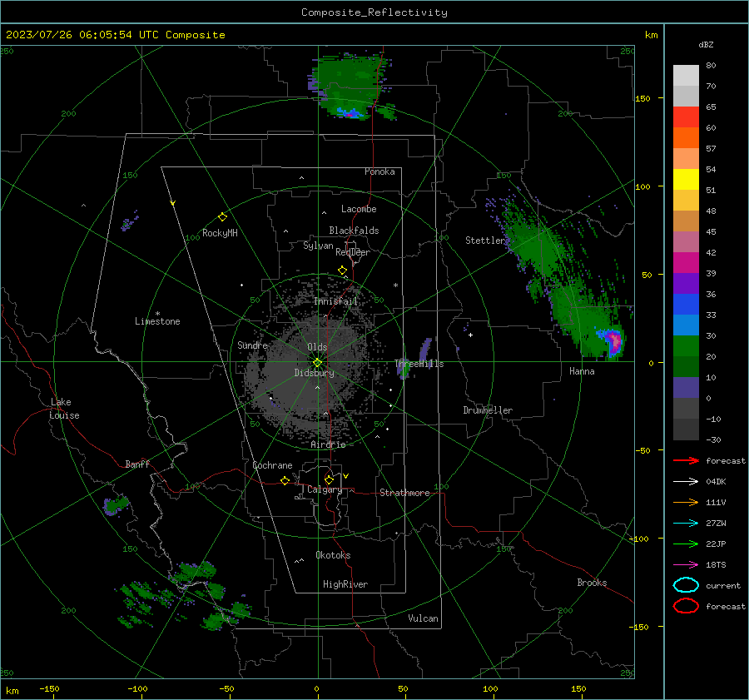The width and height of the screenshot is (749, 700).
Task: Click the Limestone label
Action: coord(157,321)
